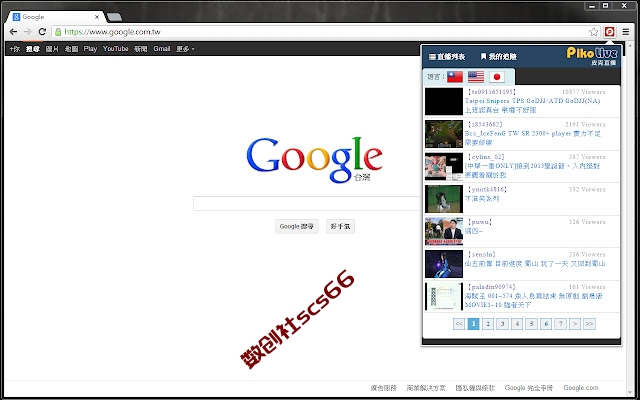Viewport: 640px width, 400px height.
Task: Open the MOVIE1-10 stream link by paladin90974
Action: pyautogui.click(x=533, y=300)
